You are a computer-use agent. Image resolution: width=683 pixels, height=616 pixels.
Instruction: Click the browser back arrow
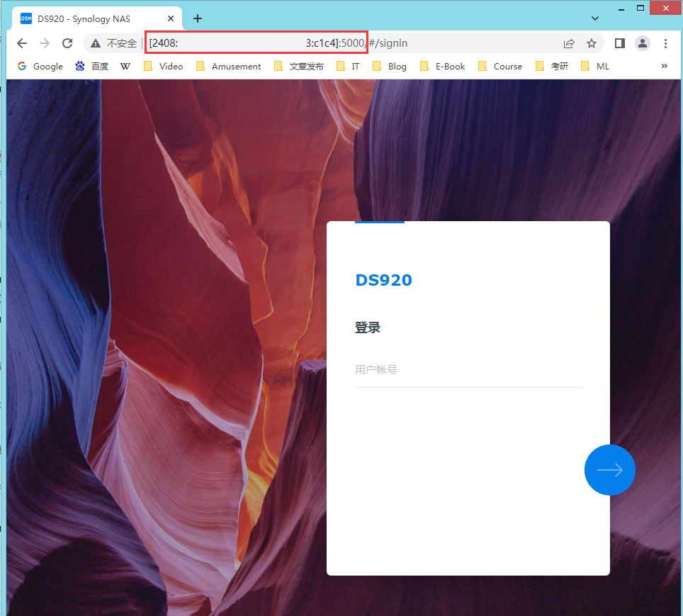click(x=22, y=43)
